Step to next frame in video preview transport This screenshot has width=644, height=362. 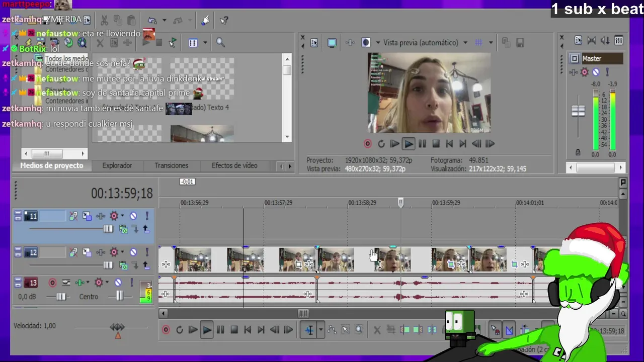pyautogui.click(x=490, y=144)
